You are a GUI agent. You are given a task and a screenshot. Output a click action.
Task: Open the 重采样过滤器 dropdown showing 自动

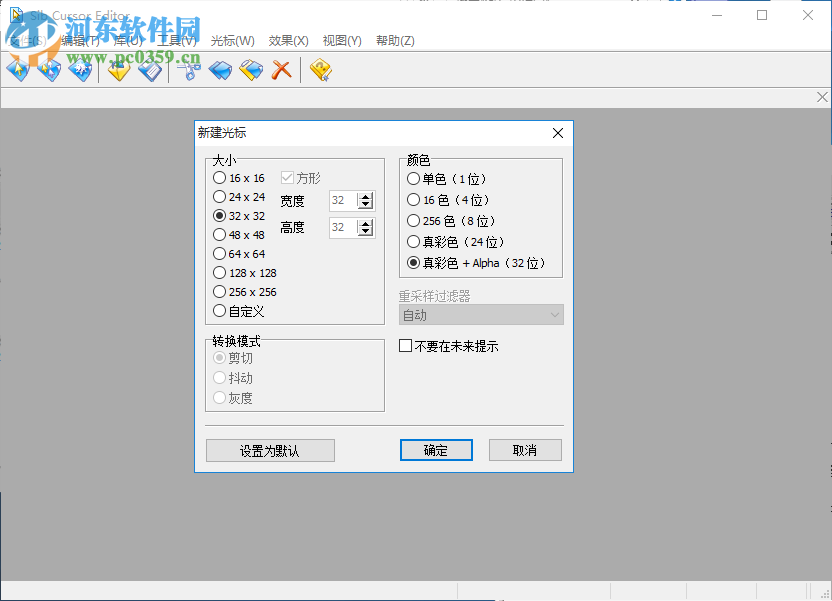480,314
